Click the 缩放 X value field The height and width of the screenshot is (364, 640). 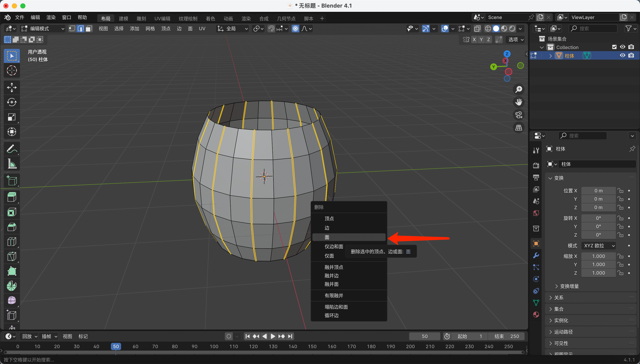598,256
